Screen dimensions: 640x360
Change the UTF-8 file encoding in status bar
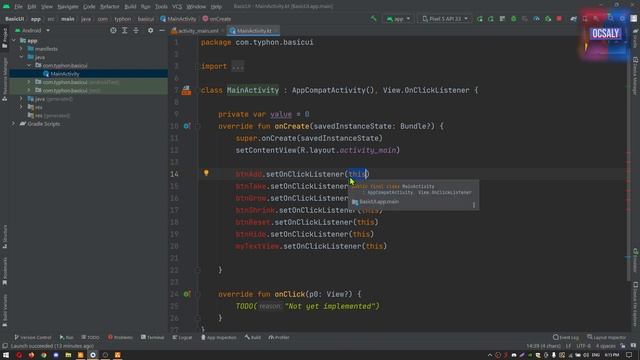[584, 346]
